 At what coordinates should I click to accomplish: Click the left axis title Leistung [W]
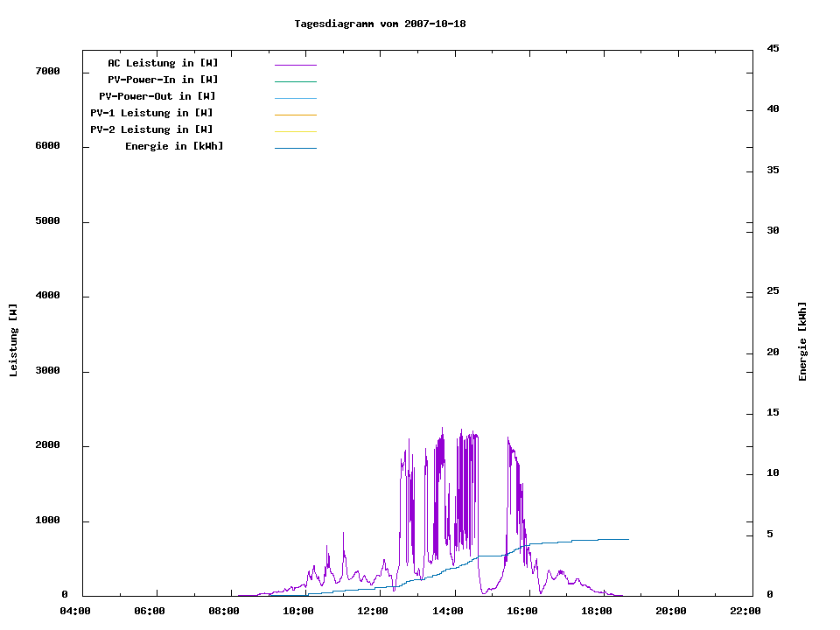(13, 340)
